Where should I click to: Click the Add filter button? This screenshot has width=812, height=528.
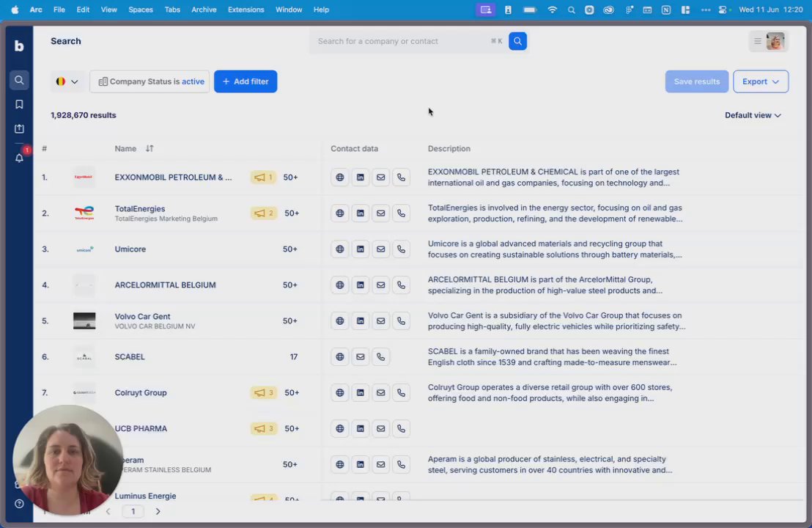[246, 81]
